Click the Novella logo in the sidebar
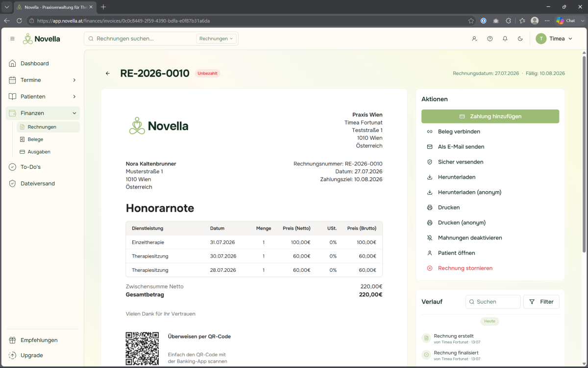 [x=42, y=39]
